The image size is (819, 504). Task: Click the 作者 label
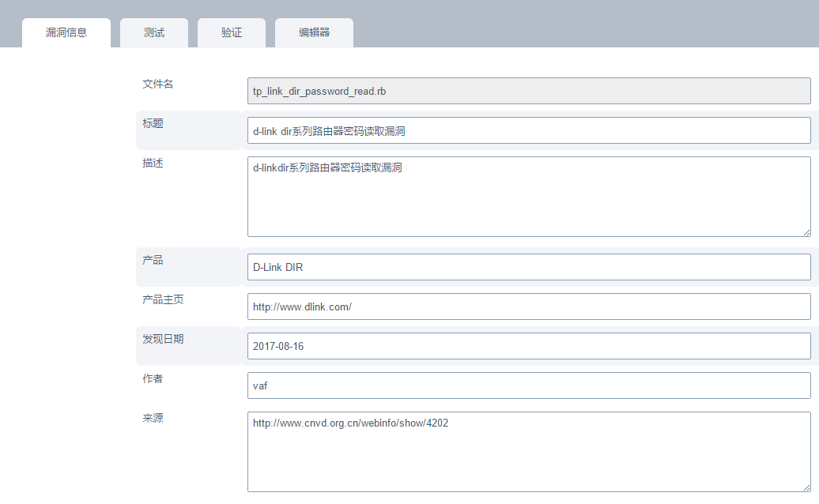point(153,378)
